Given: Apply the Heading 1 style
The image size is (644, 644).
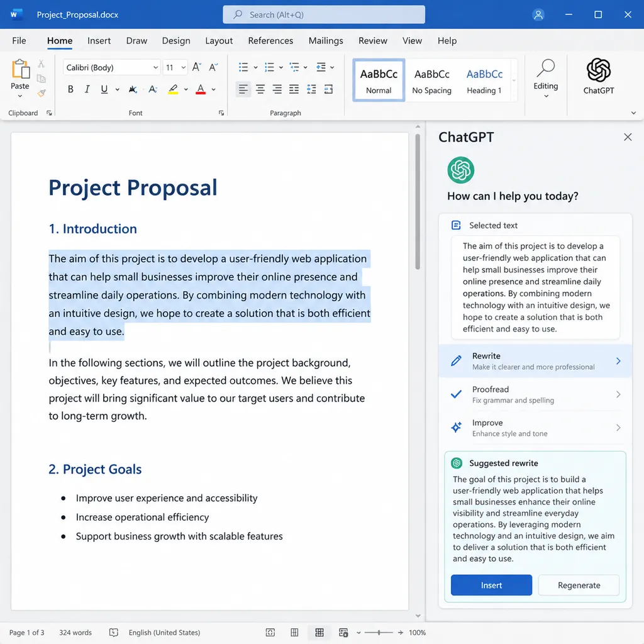Looking at the screenshot, I should tap(484, 80).
